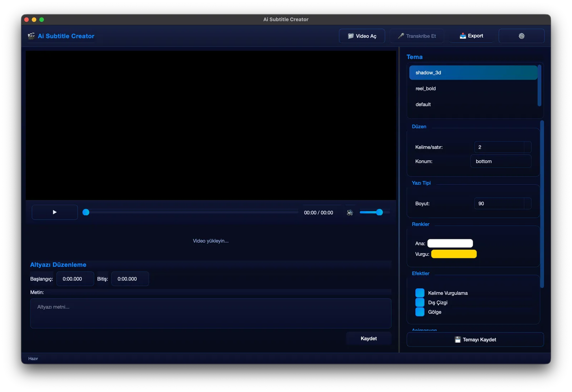Click the theme list scrollbar
Image resolution: width=572 pixels, height=392 pixels.
[539, 85]
